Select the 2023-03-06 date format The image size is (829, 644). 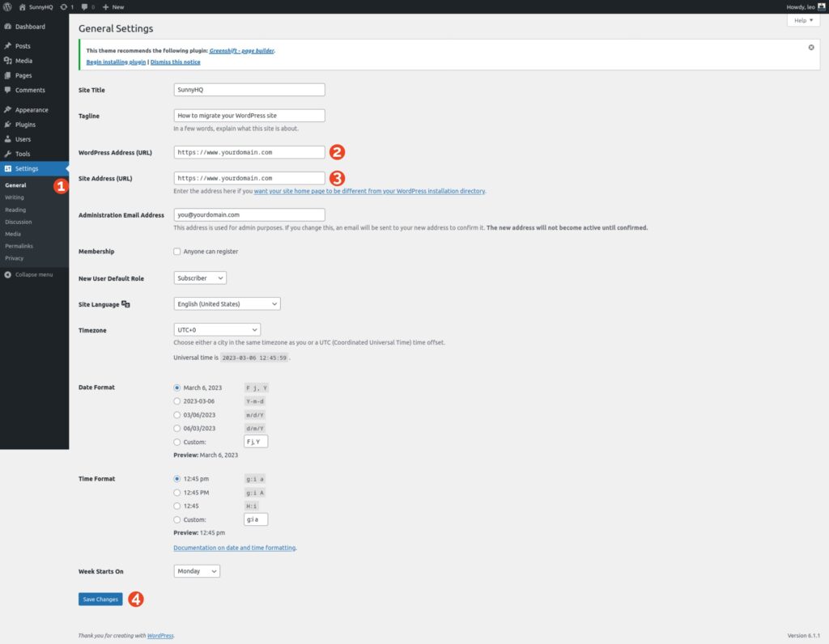(176, 400)
